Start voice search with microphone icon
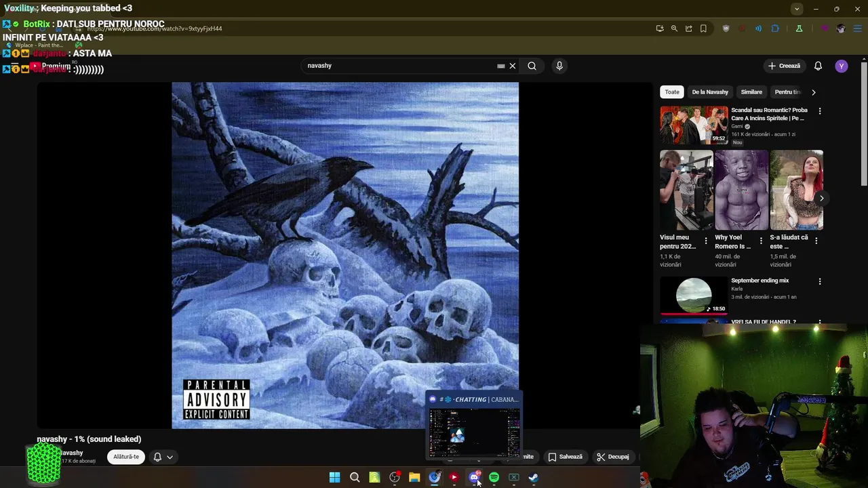This screenshot has height=488, width=868. tap(559, 66)
